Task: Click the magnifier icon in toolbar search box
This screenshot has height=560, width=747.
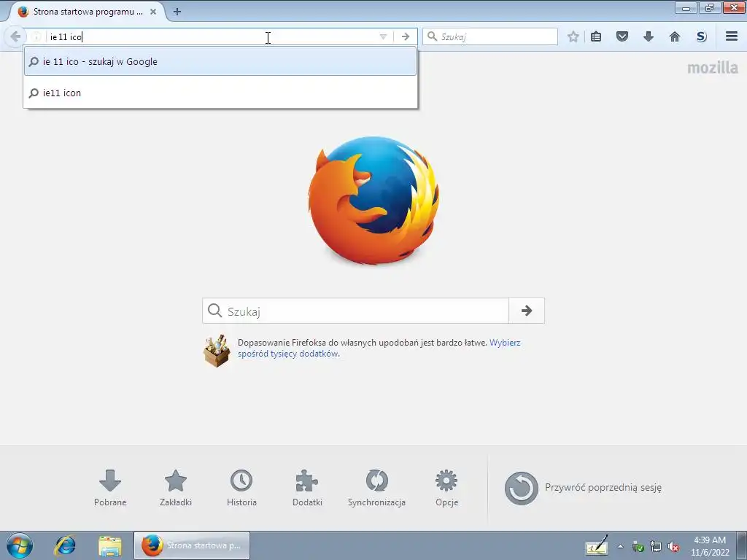Action: tap(432, 36)
